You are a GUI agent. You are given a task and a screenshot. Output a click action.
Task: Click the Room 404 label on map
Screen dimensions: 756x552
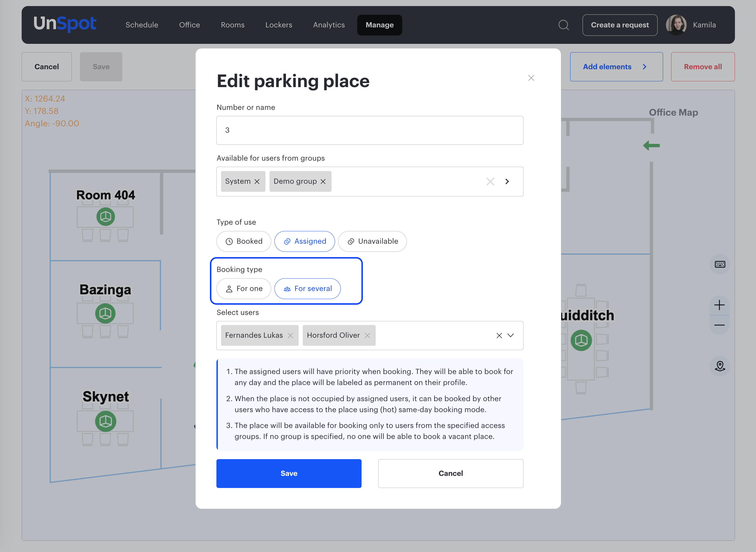pos(106,195)
